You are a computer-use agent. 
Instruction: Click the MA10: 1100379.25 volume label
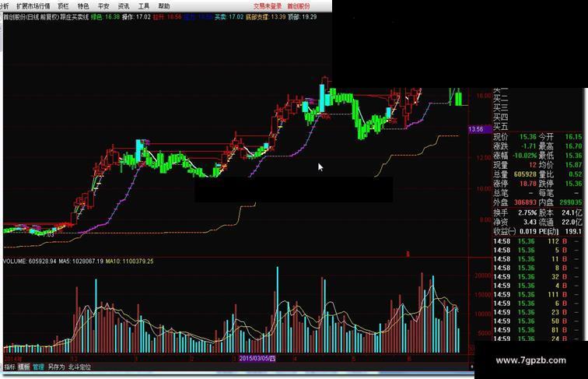tap(129, 261)
